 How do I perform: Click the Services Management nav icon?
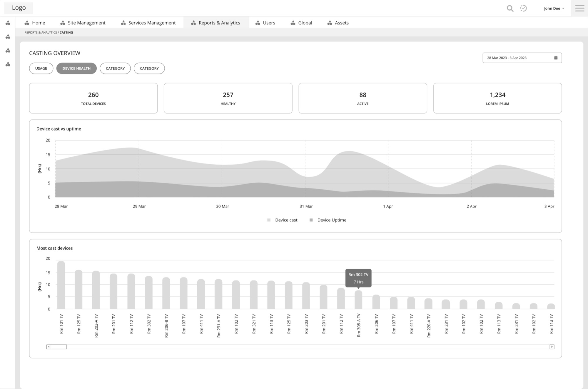[123, 23]
